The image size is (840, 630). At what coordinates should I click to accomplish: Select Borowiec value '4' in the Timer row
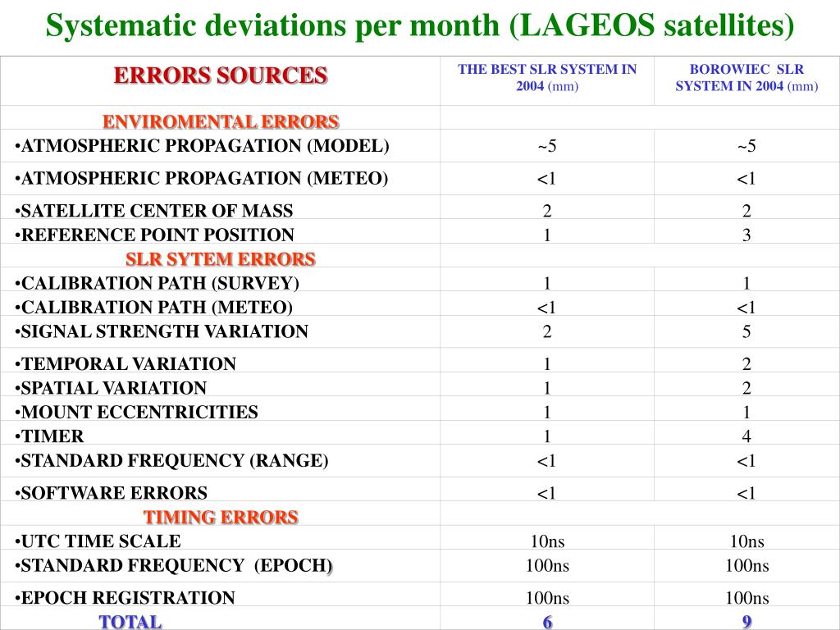746,436
